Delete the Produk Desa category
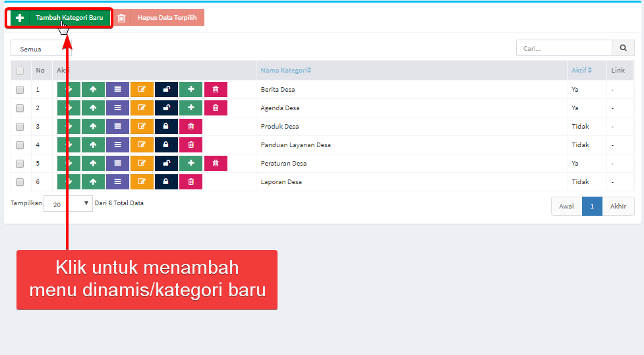 click(191, 126)
